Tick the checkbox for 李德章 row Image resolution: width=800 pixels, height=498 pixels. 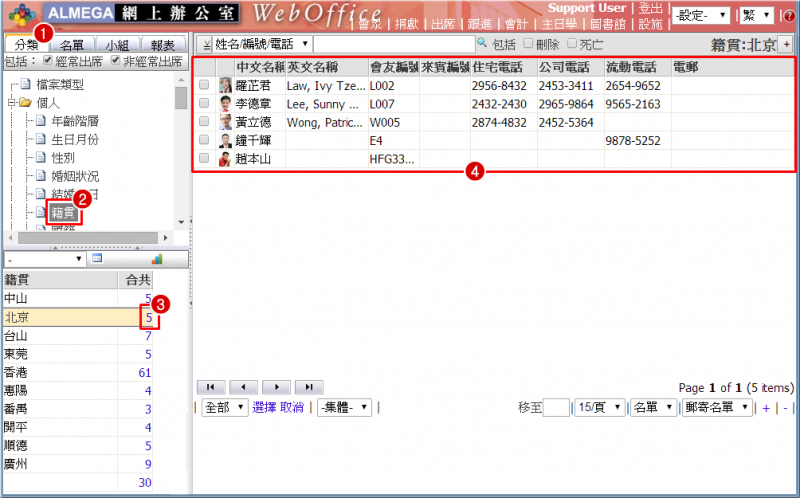click(204, 104)
